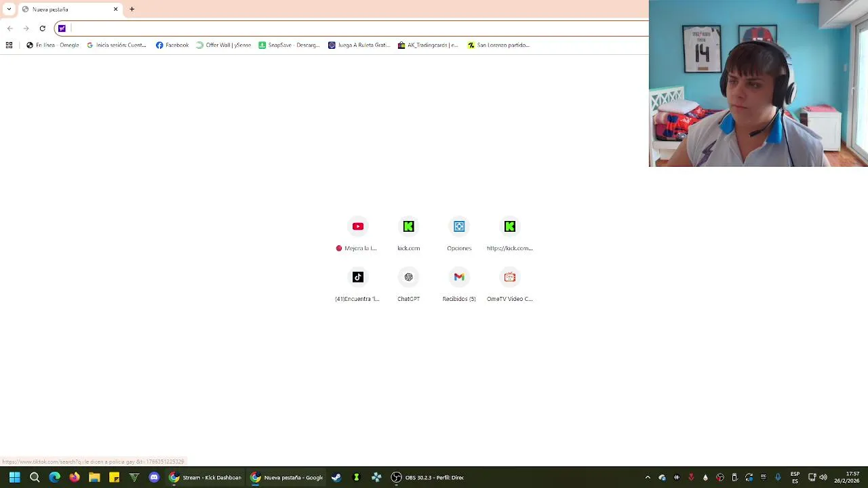Open the Gmail Recibidos (5) shortcut
The height and width of the screenshot is (488, 868).
click(x=459, y=285)
